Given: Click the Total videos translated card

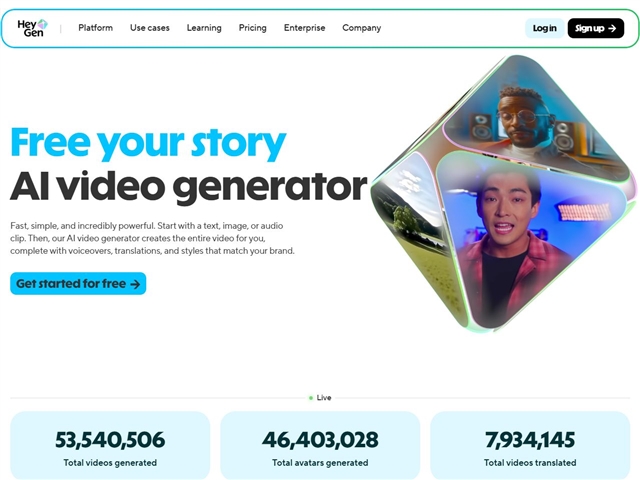Looking at the screenshot, I should click(x=530, y=445).
